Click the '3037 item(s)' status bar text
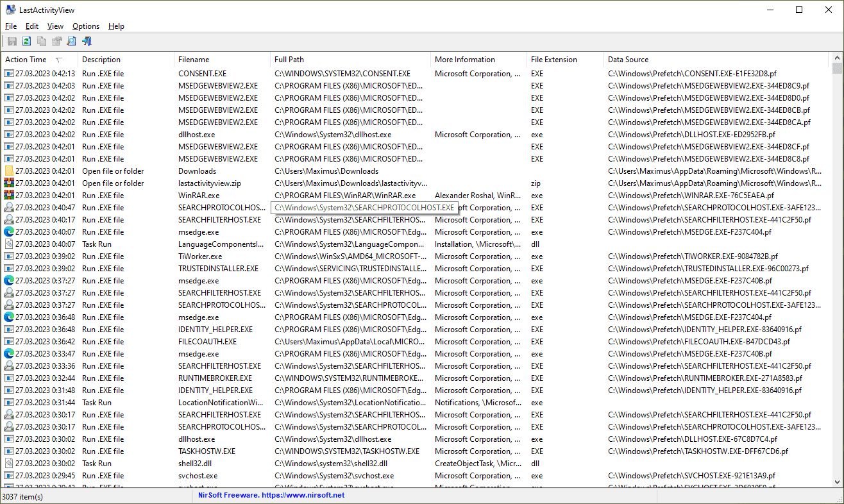The height and width of the screenshot is (504, 844). (22, 496)
